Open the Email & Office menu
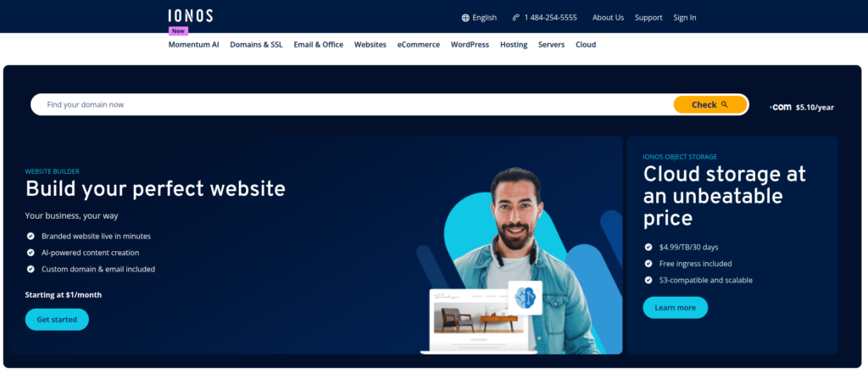Viewport: 868px width, 374px height. (319, 45)
